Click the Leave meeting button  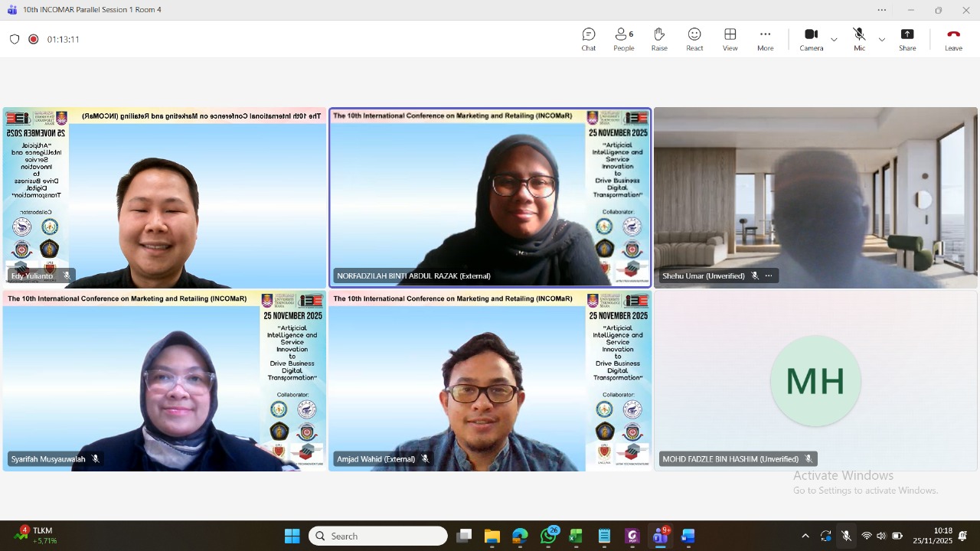953,39
